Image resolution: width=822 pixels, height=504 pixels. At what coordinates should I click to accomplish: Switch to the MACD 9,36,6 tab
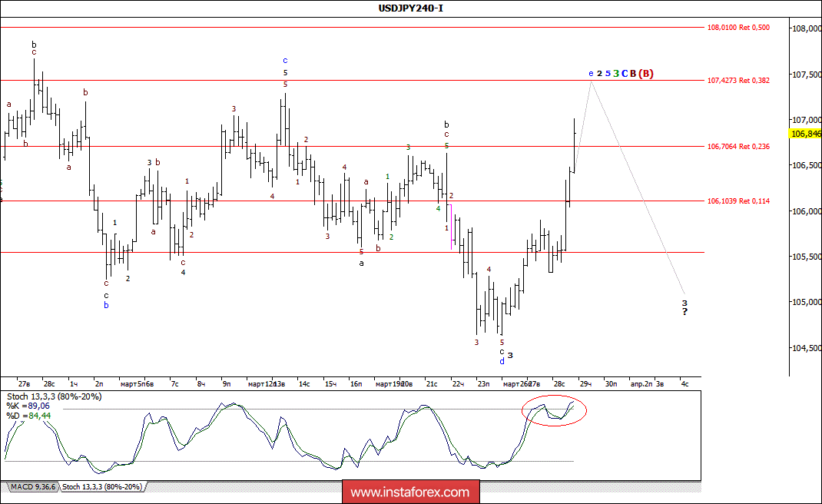point(32,486)
